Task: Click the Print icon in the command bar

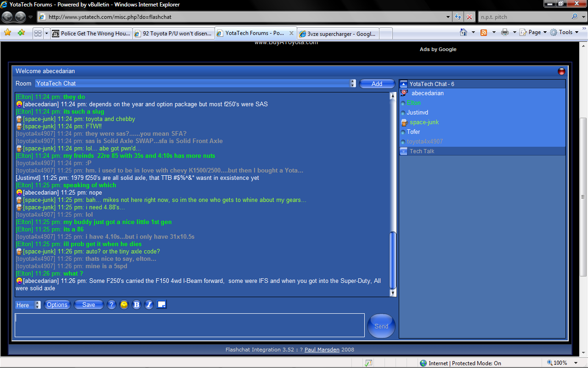Action: click(x=505, y=32)
